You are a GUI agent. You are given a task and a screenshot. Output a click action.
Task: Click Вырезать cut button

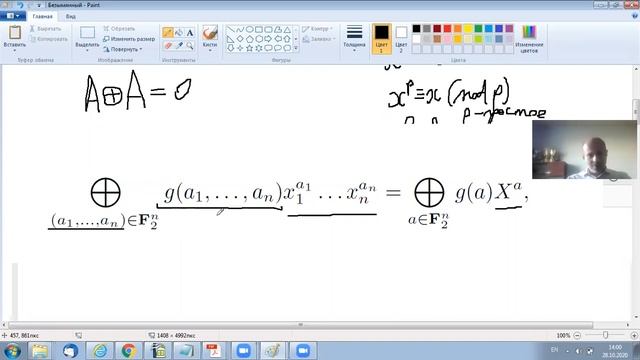pos(45,29)
